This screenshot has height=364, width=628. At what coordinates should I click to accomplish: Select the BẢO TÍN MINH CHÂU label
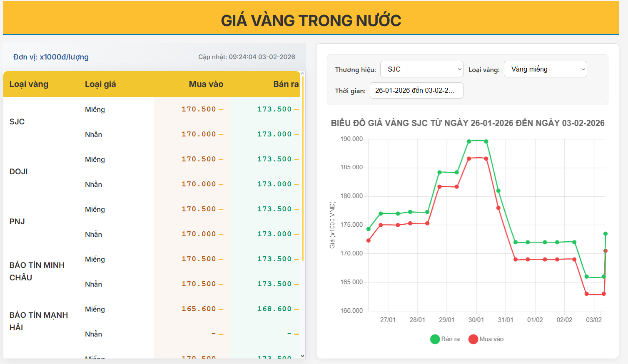click(x=37, y=271)
